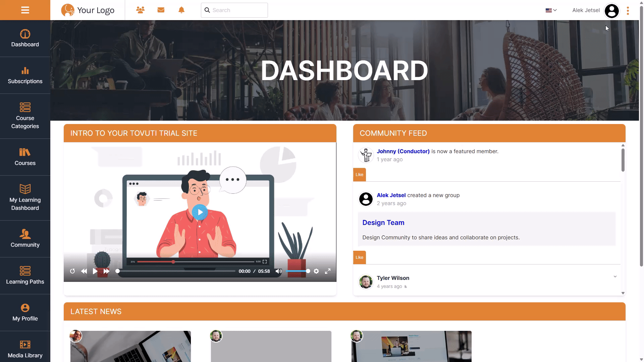This screenshot has width=644, height=362.
Task: Open Johnny (Conductor) profile link
Action: [x=403, y=152]
